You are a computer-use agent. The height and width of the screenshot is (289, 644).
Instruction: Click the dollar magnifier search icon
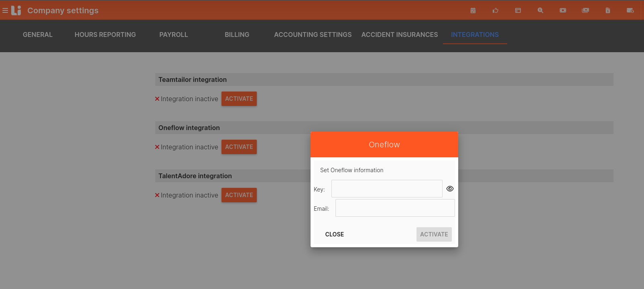(540, 10)
